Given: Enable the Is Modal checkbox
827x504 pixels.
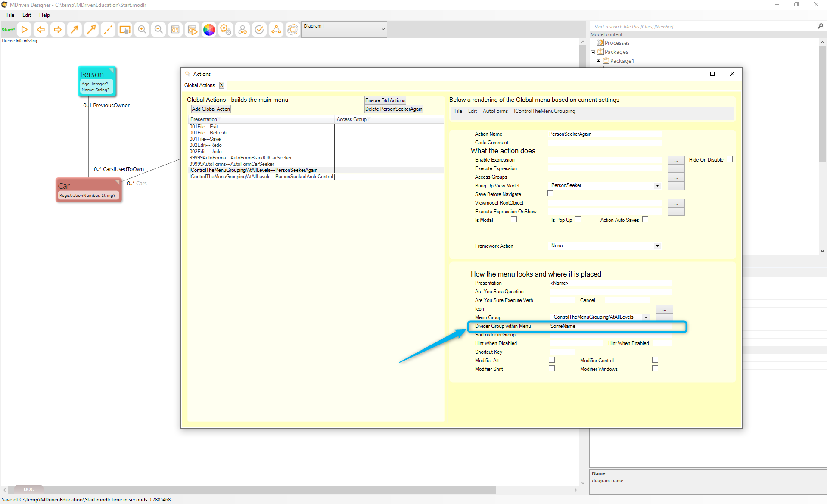Looking at the screenshot, I should pos(514,220).
